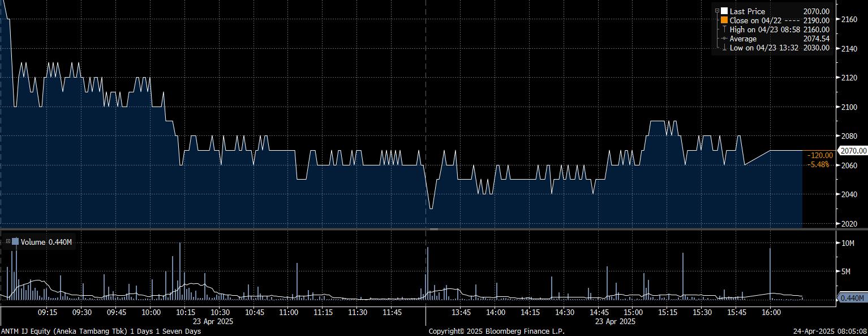Click the 11:30 time axis label
868x336 pixels.
click(x=358, y=313)
